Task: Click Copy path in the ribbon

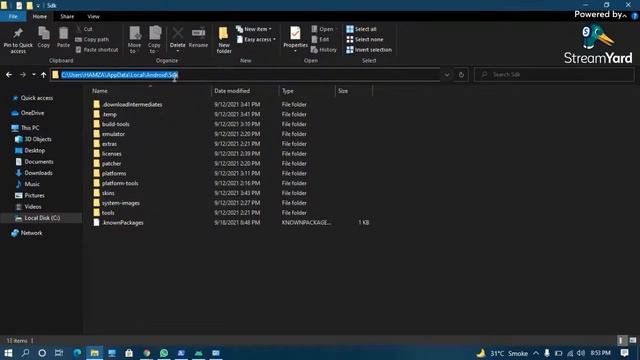Action: click(x=92, y=39)
